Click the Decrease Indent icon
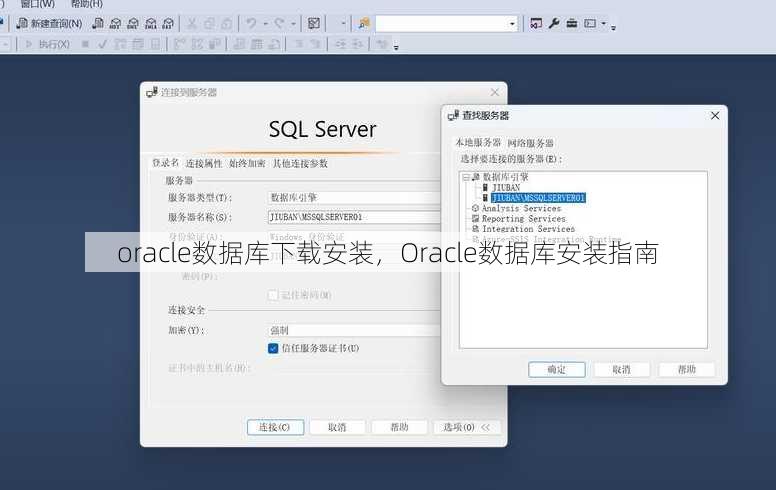This screenshot has width=776, height=490. click(340, 44)
